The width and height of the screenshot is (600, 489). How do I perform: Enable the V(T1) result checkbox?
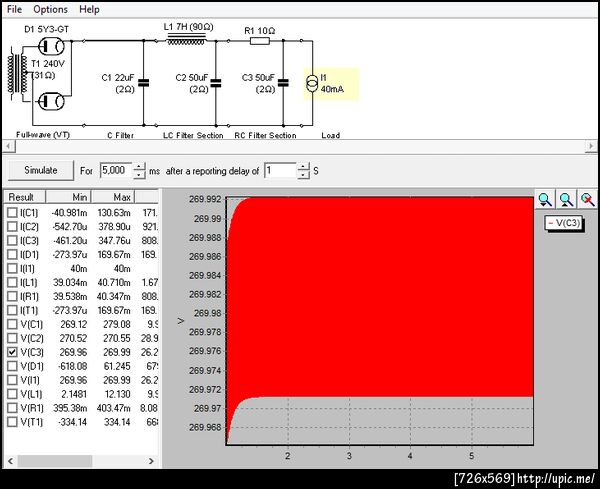coord(12,422)
